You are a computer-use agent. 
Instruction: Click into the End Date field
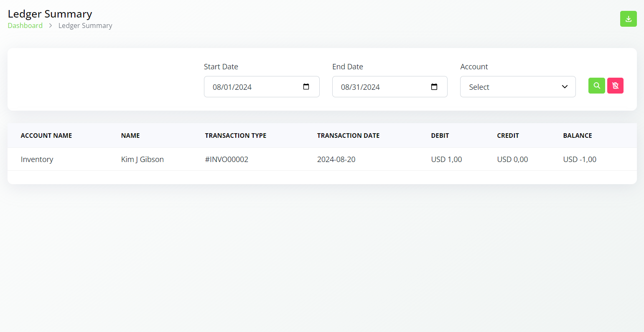tap(389, 87)
